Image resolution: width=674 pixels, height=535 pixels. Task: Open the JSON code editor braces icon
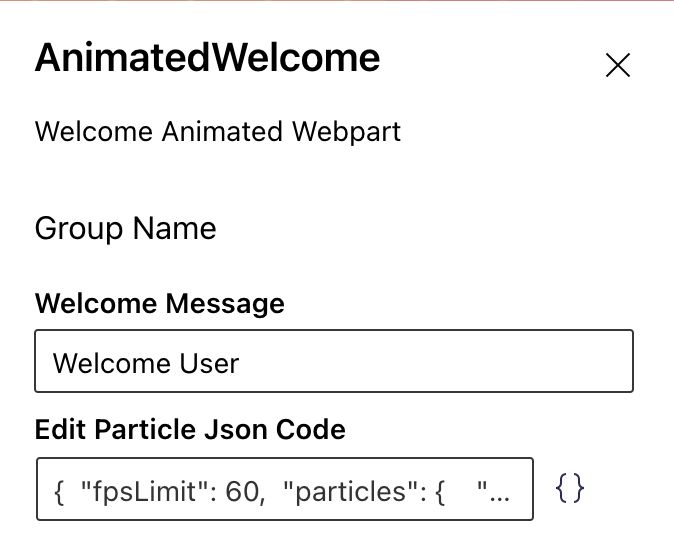(x=569, y=489)
